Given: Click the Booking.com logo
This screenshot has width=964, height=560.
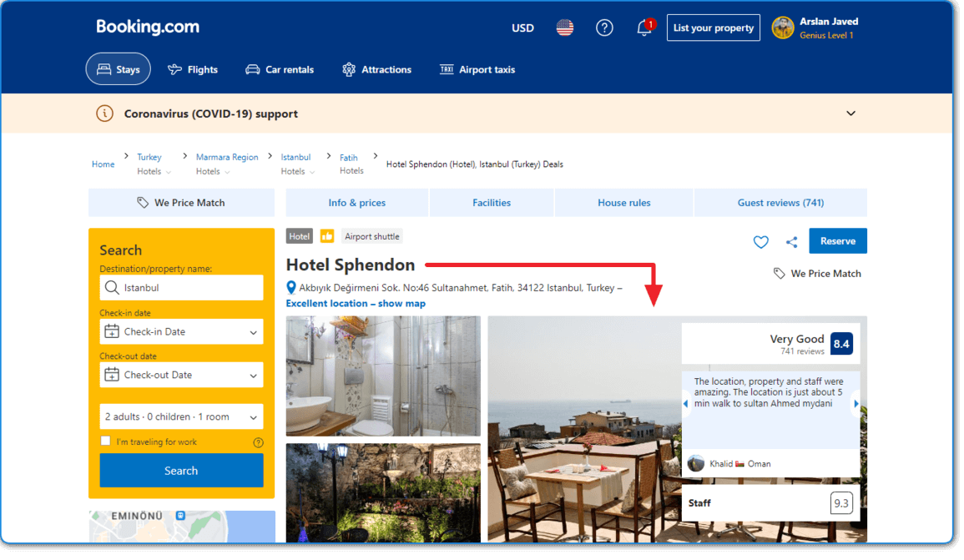Looking at the screenshot, I should (x=148, y=27).
